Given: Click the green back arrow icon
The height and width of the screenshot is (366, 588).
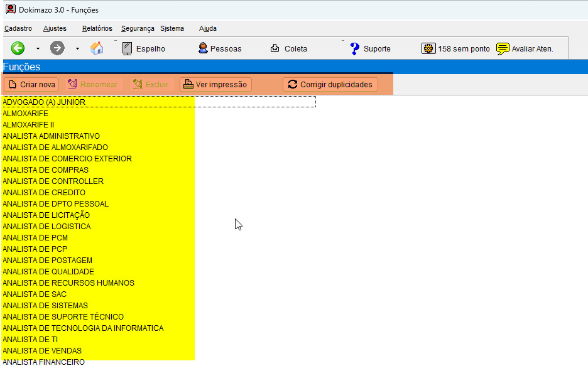Looking at the screenshot, I should click(18, 48).
